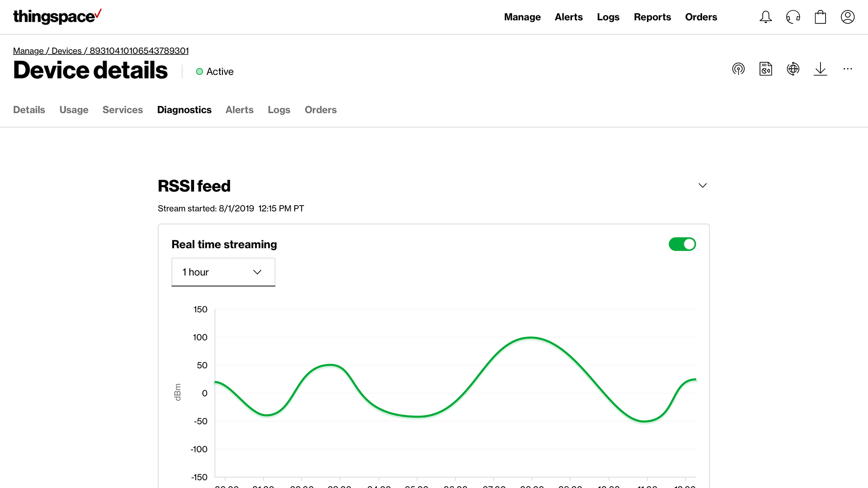The image size is (868, 488).
Task: Click the support headset icon
Action: coord(793,17)
